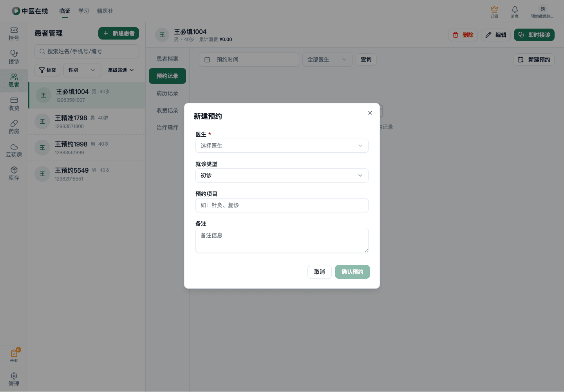Open the 挂号 registration sidebar icon
This screenshot has width=564, height=392.
tap(14, 34)
